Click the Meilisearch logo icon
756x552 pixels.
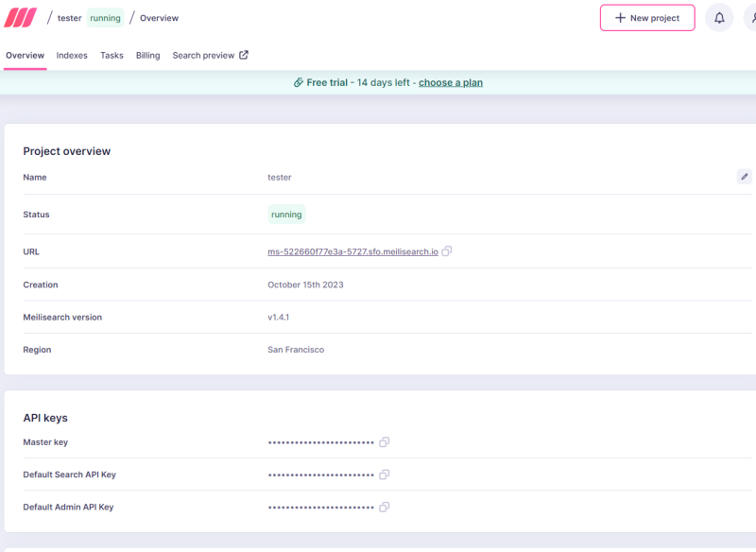20,18
